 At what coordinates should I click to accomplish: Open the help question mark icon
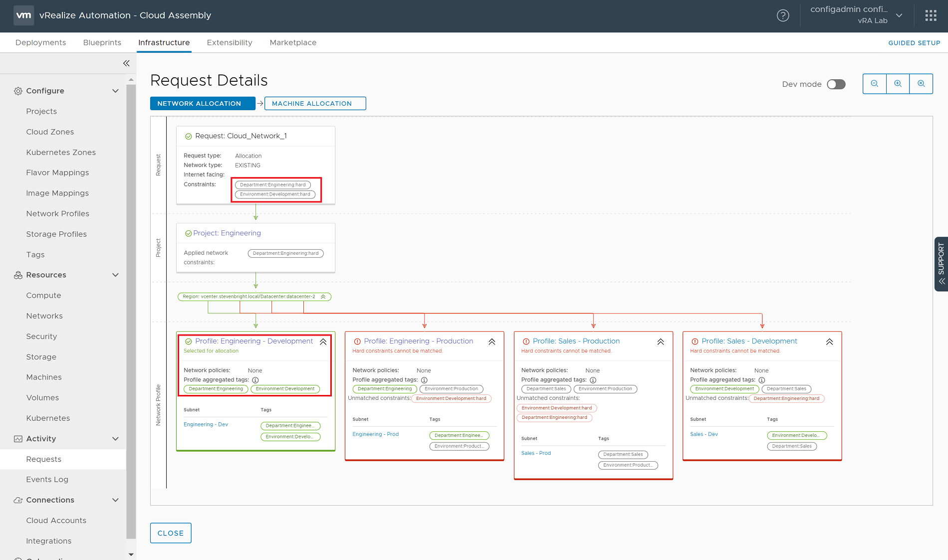(x=783, y=15)
